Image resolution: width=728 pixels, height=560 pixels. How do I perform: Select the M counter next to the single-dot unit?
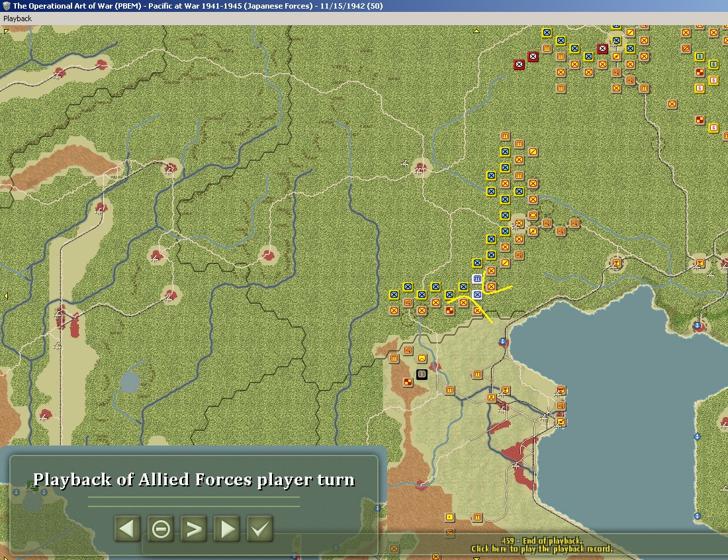click(x=477, y=517)
